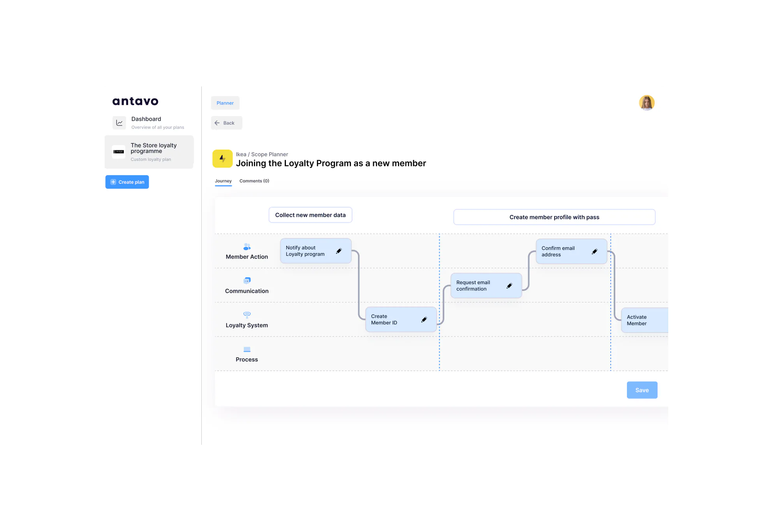Screen dimensions: 768x532
Task: Click the Notify about Loyalty program text
Action: [305, 251]
